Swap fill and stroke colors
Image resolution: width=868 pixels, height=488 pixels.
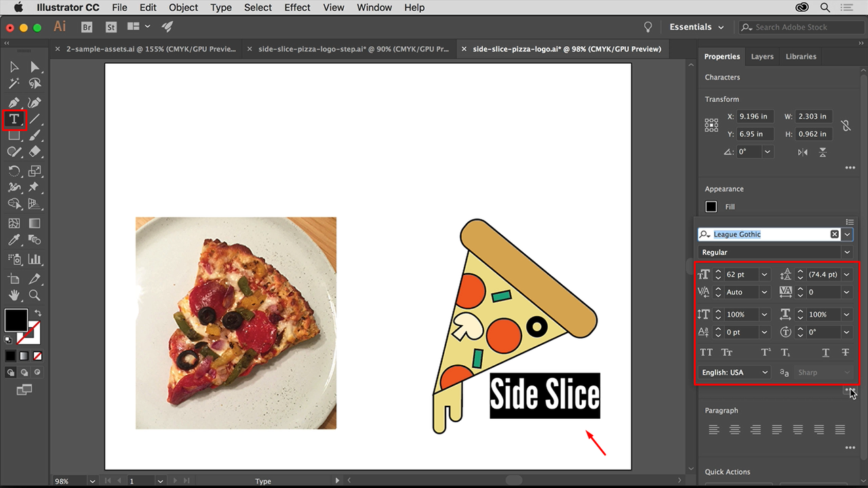point(39,313)
